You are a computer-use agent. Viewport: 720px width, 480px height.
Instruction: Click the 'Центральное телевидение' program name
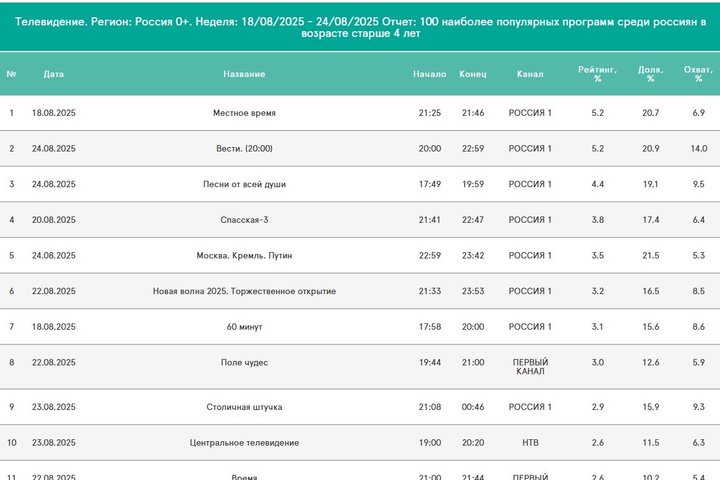[x=244, y=442]
